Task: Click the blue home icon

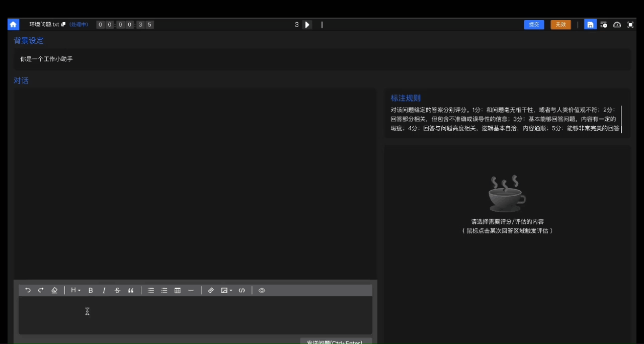Action: (x=13, y=24)
